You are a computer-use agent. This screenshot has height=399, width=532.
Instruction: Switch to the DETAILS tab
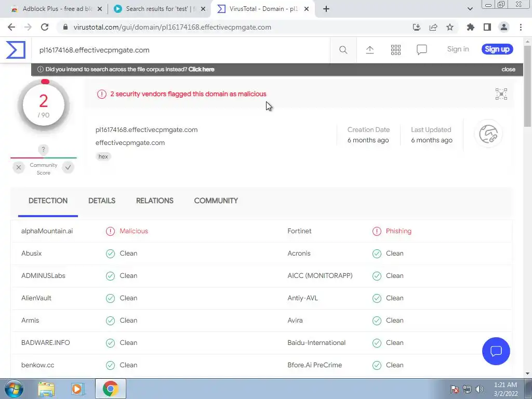pyautogui.click(x=102, y=201)
